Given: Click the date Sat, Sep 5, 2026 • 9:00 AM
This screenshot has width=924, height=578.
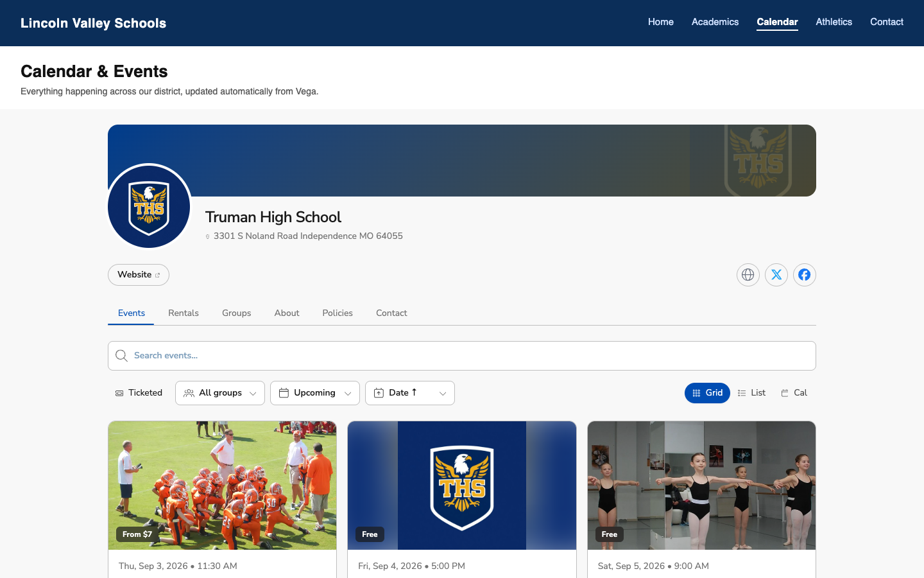Looking at the screenshot, I should [653, 566].
